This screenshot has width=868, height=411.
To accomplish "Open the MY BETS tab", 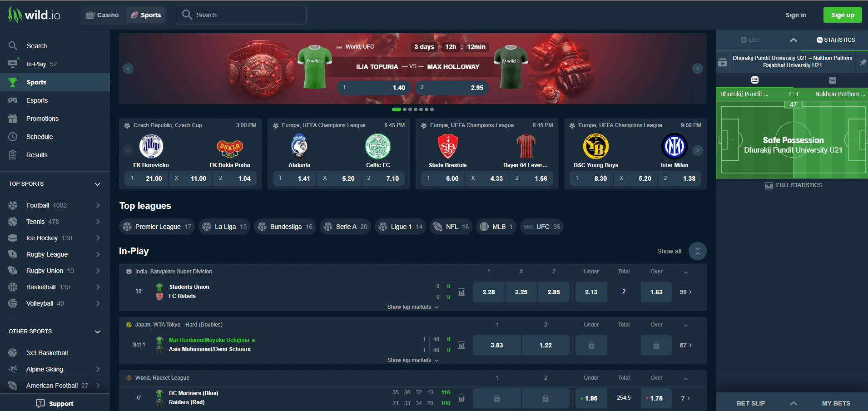I will [x=836, y=403].
